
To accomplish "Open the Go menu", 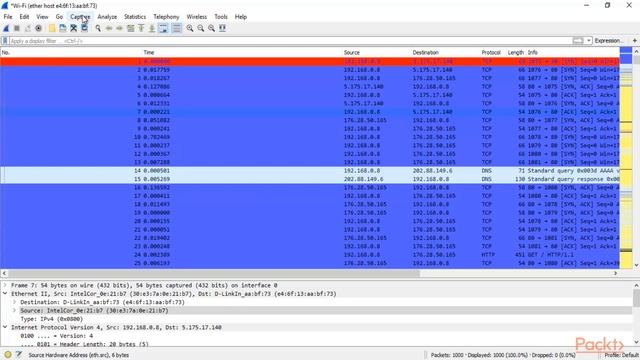I will pyautogui.click(x=59, y=17).
